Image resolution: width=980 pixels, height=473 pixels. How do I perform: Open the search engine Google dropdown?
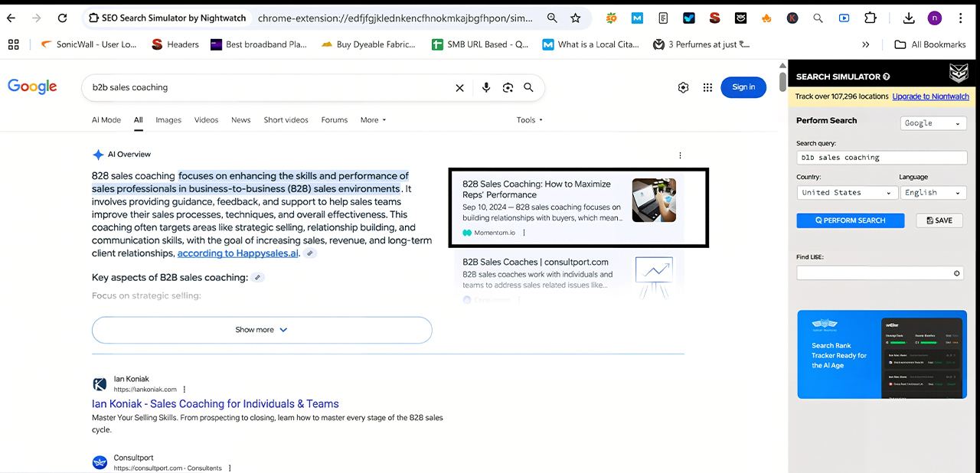933,123
